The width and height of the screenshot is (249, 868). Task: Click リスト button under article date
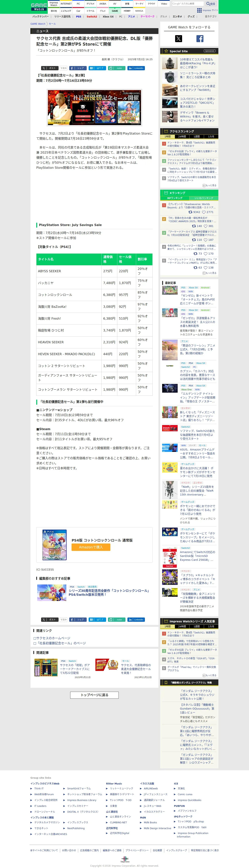pos(64,68)
